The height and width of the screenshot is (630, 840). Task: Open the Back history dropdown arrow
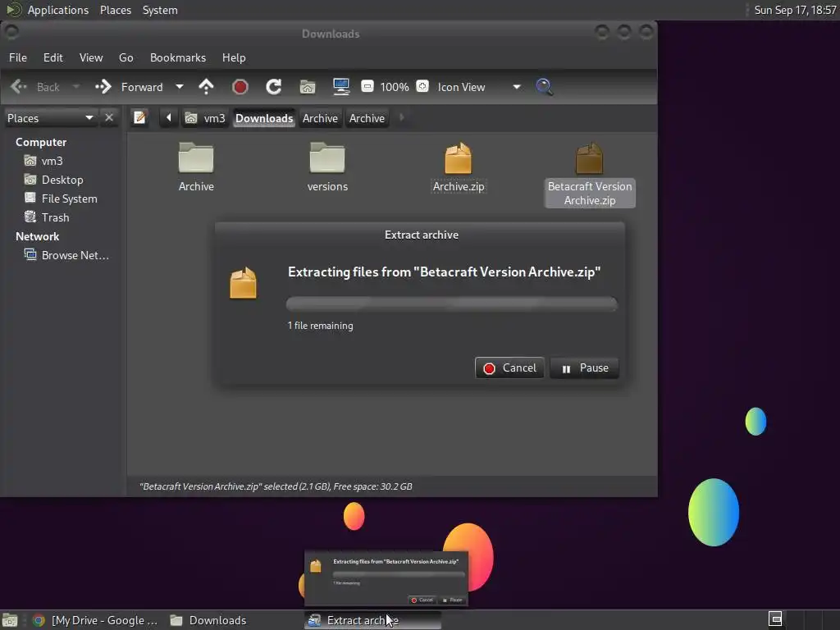pyautogui.click(x=76, y=87)
